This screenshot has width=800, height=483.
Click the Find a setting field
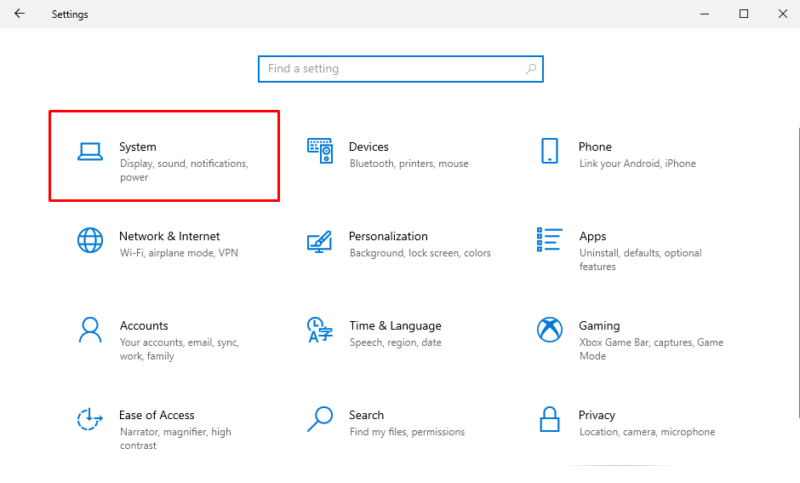click(x=390, y=69)
